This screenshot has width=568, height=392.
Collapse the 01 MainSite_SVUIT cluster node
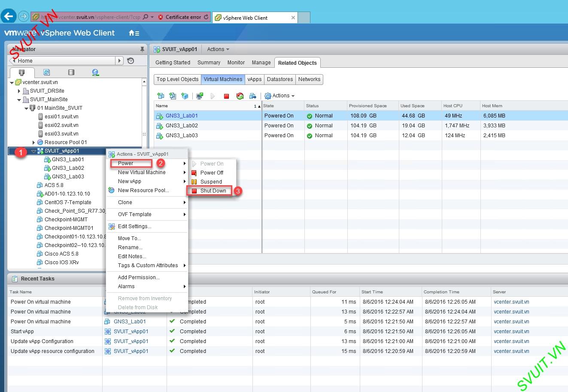pyautogui.click(x=26, y=108)
